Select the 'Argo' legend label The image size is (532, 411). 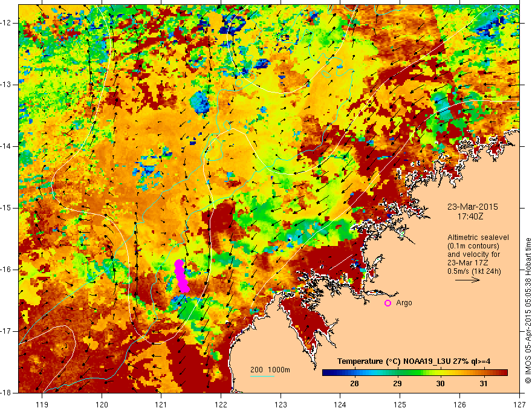(x=404, y=303)
